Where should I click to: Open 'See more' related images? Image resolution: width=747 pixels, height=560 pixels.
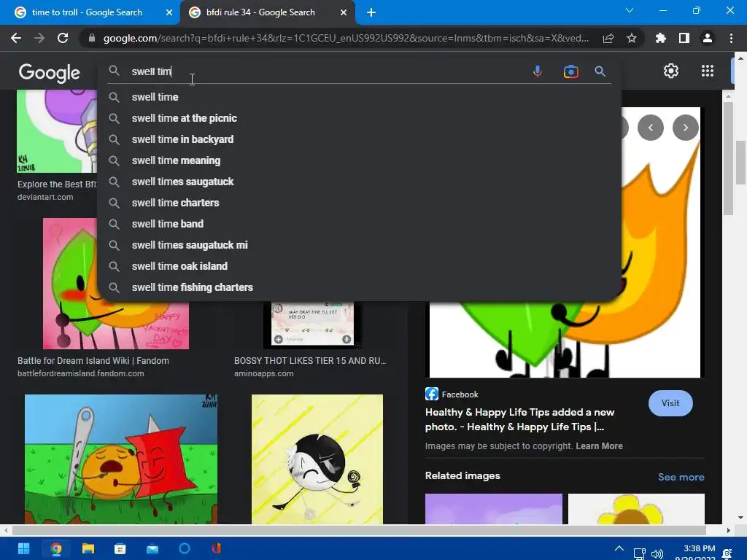(x=681, y=477)
